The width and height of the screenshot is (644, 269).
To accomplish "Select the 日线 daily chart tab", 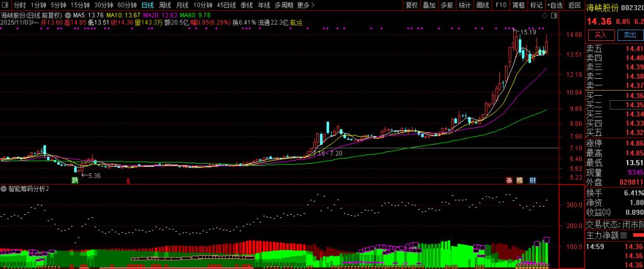I will click(x=147, y=5).
